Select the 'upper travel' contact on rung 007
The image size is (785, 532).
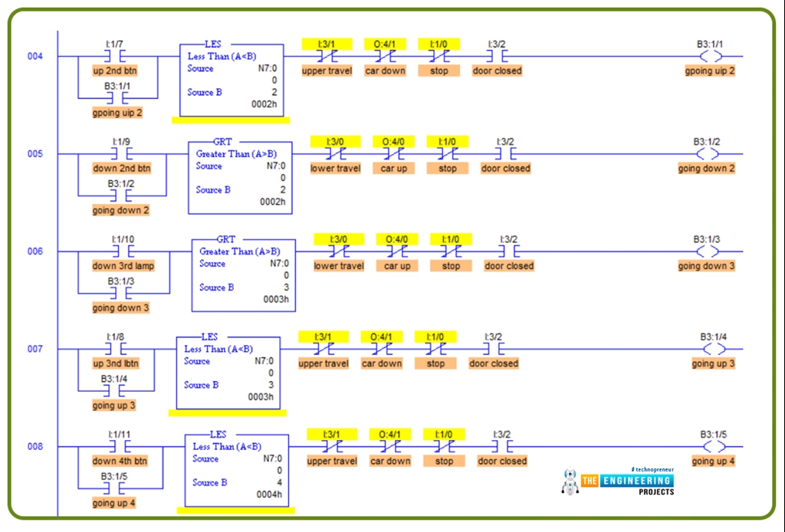(324, 349)
